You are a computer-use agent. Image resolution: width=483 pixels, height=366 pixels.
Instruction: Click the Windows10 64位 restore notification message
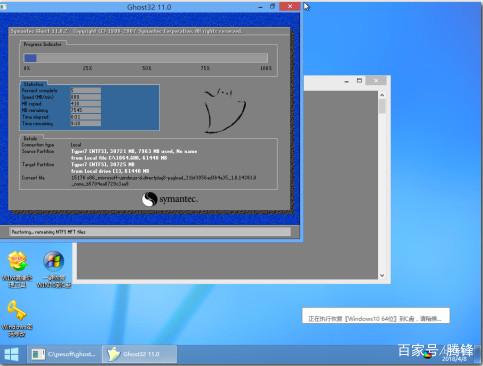(x=376, y=316)
